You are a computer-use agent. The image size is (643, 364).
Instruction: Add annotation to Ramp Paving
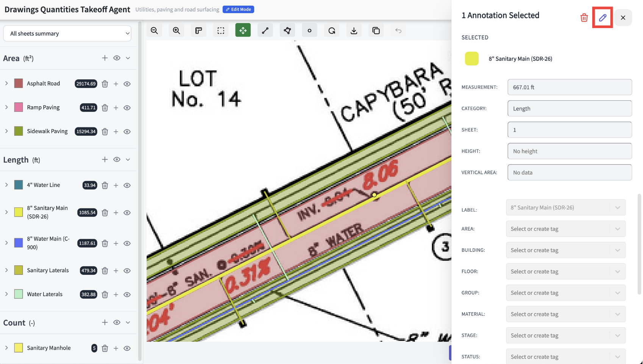116,108
